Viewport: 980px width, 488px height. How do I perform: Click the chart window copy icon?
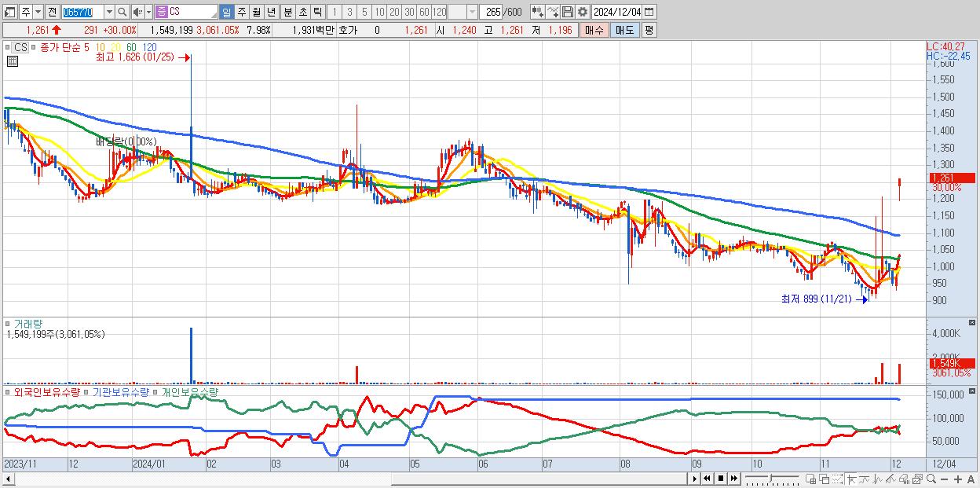917,479
